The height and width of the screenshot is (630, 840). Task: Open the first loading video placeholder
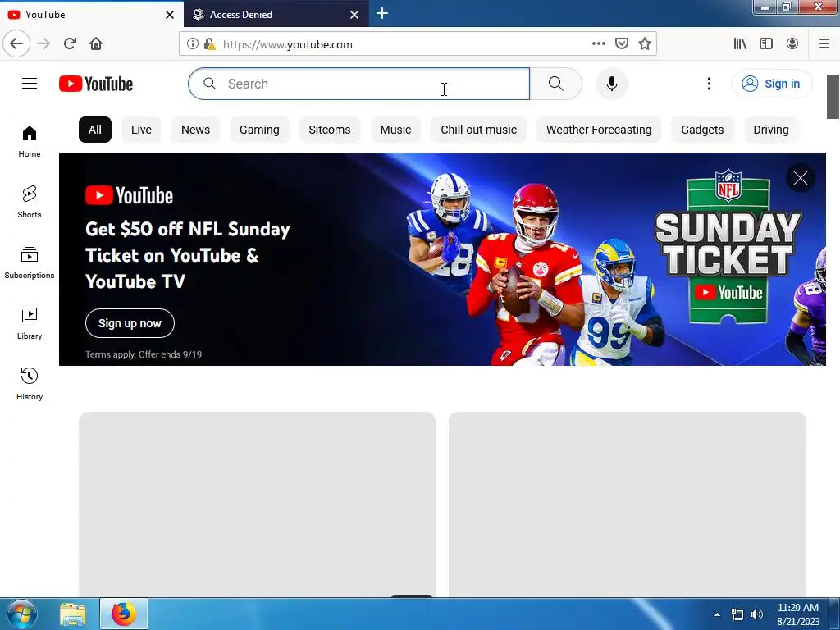tap(257, 504)
